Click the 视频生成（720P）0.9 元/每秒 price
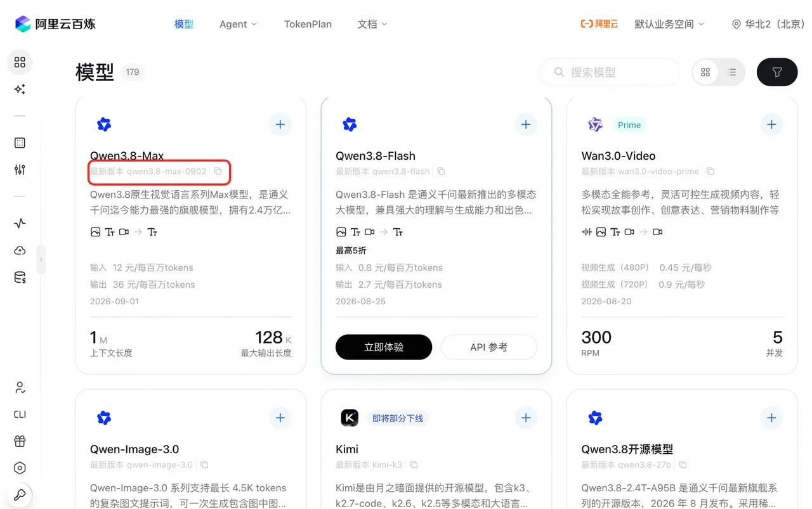The image size is (812, 509). click(643, 285)
